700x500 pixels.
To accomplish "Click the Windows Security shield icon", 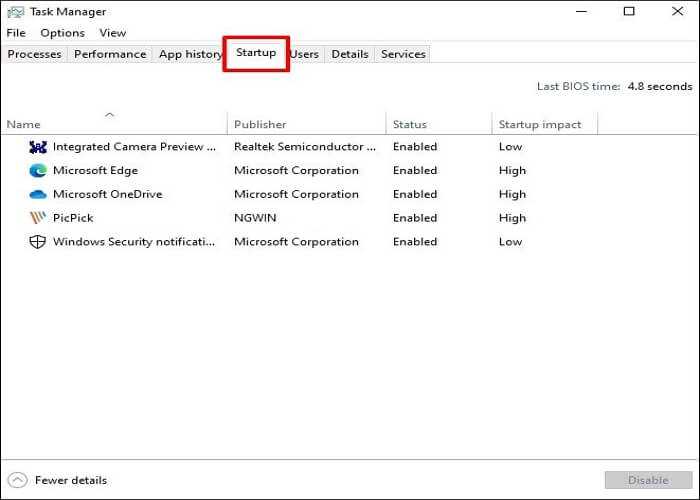I will (38, 242).
